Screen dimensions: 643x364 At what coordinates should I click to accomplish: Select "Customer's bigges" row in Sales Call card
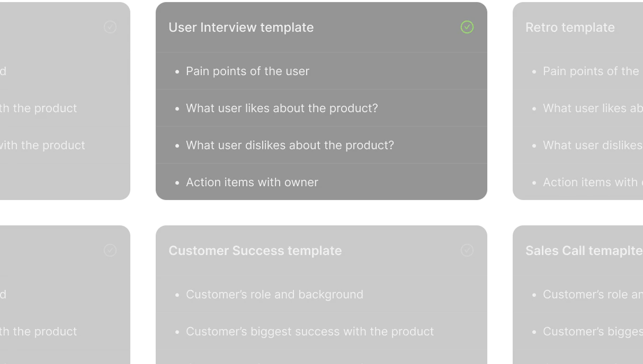[x=592, y=332]
